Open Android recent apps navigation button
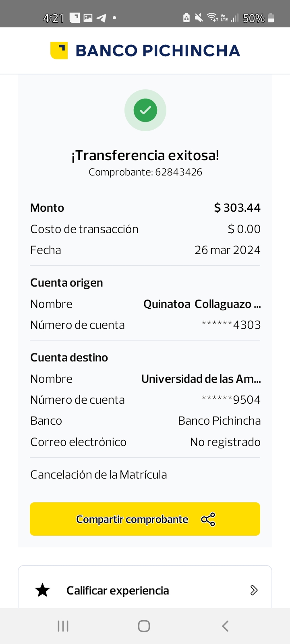The height and width of the screenshot is (644, 290). click(63, 626)
